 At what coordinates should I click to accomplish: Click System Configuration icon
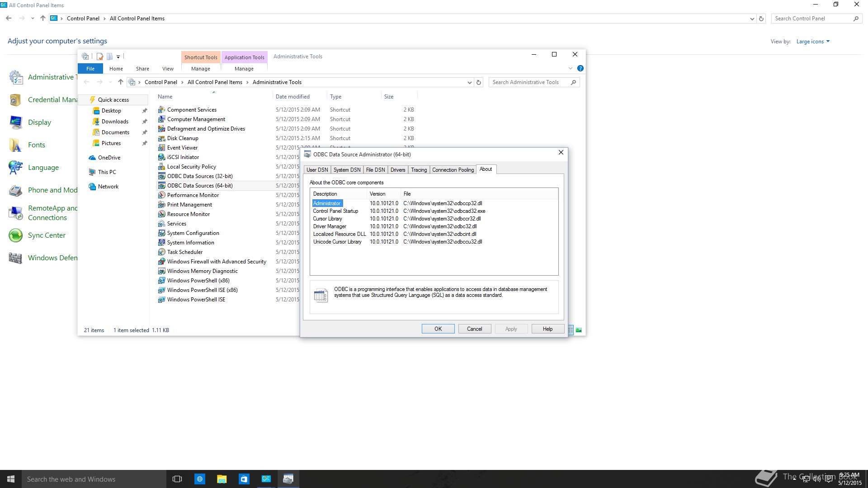[161, 233]
